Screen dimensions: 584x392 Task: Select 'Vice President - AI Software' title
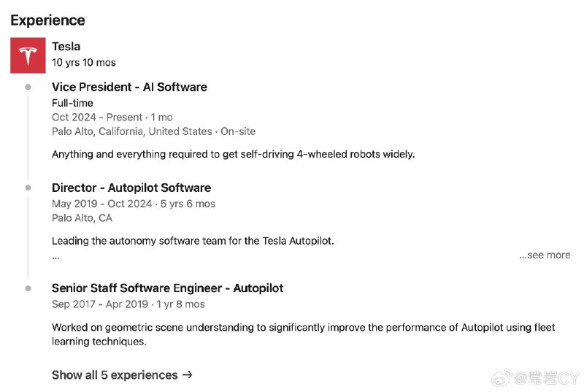tap(129, 87)
